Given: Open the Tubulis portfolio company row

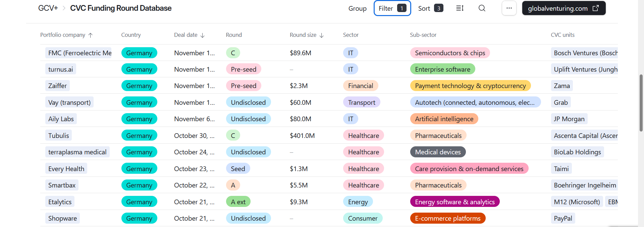Looking at the screenshot, I should tap(59, 136).
